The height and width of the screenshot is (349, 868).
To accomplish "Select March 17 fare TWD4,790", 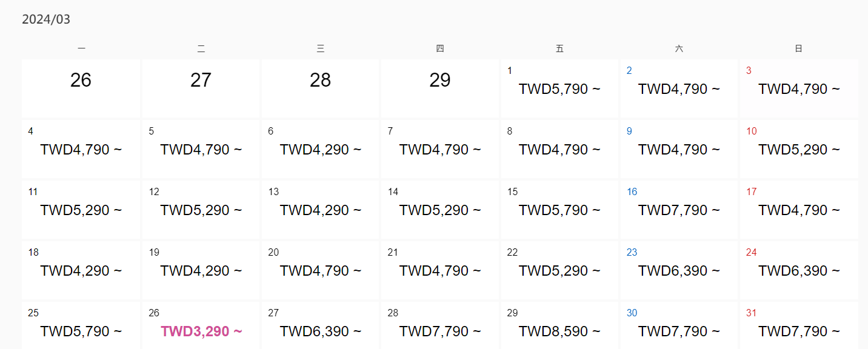I will [799, 210].
